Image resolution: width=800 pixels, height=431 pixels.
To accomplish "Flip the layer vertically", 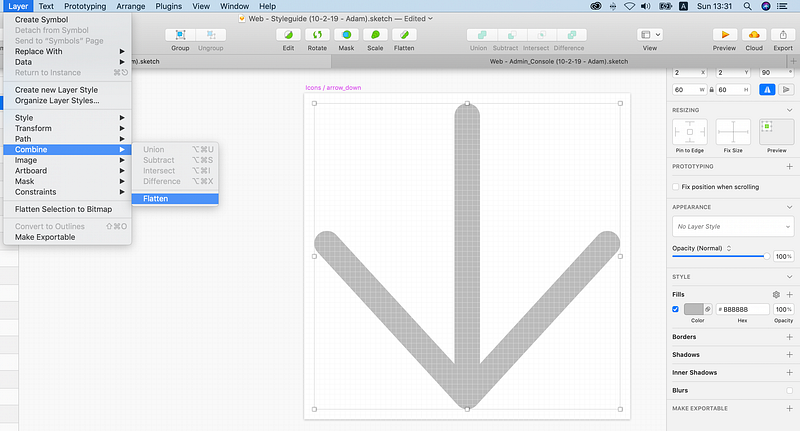I will [786, 89].
